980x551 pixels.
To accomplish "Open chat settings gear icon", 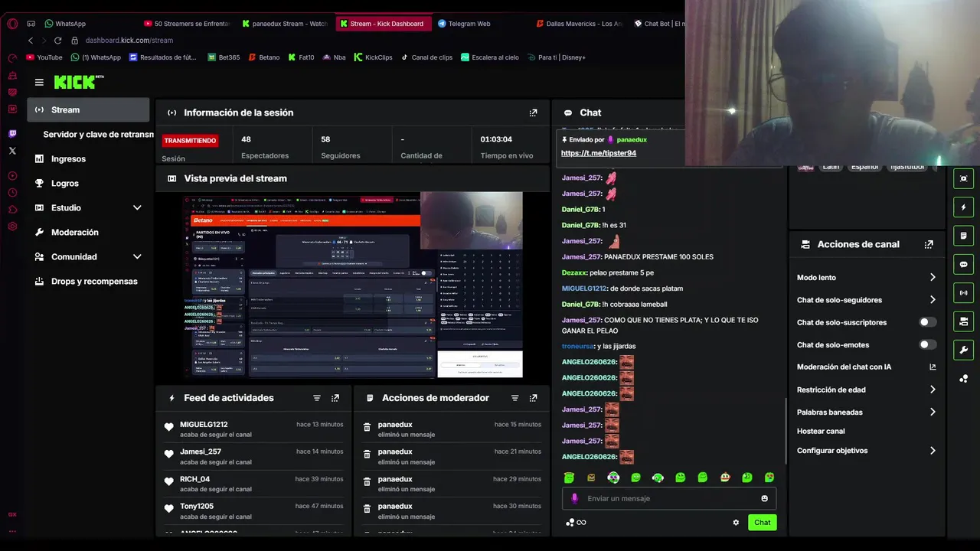I will click(736, 523).
